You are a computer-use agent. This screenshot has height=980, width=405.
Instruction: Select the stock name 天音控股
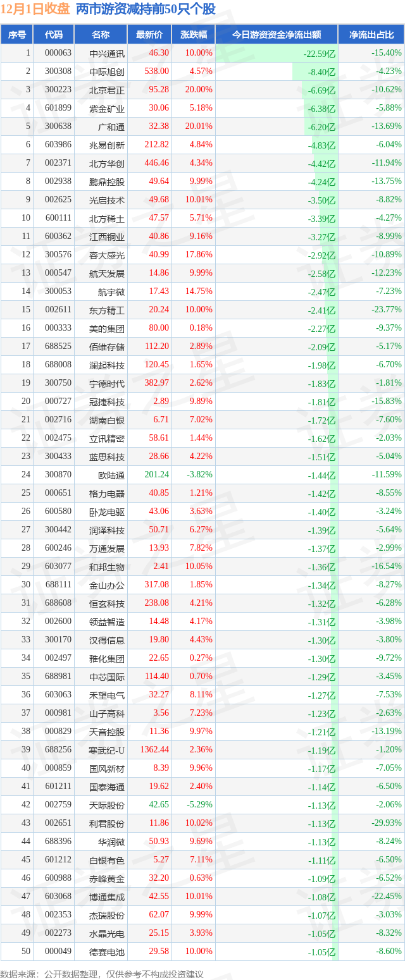107,732
